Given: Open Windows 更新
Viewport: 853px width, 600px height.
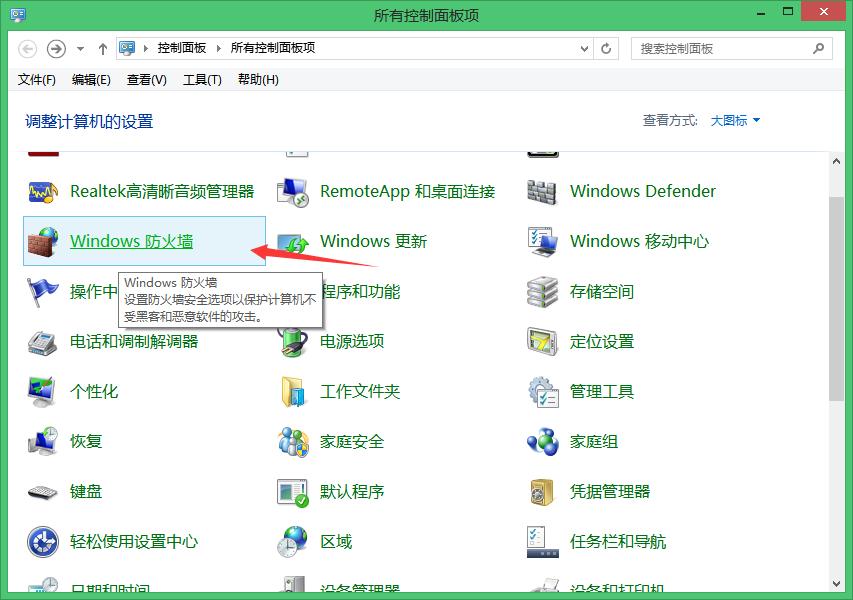Looking at the screenshot, I should point(373,240).
